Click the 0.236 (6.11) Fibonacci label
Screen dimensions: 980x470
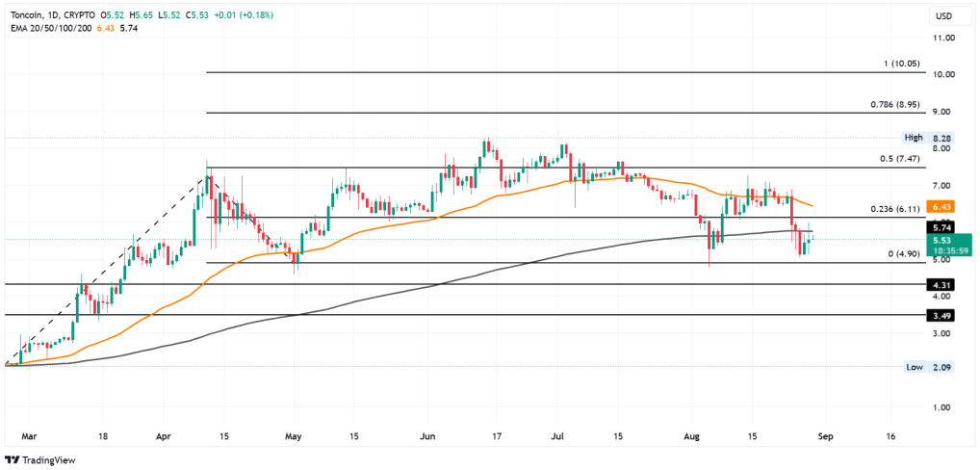[x=895, y=209]
